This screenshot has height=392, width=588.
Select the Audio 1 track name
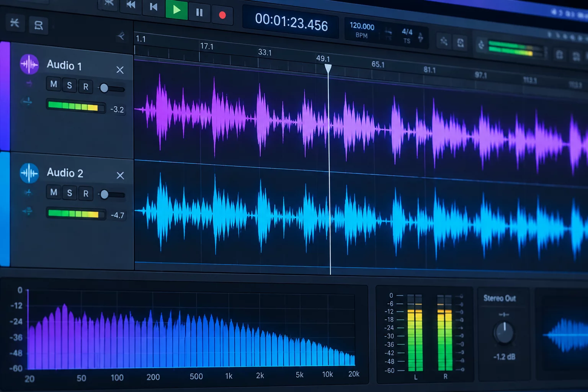tap(64, 65)
